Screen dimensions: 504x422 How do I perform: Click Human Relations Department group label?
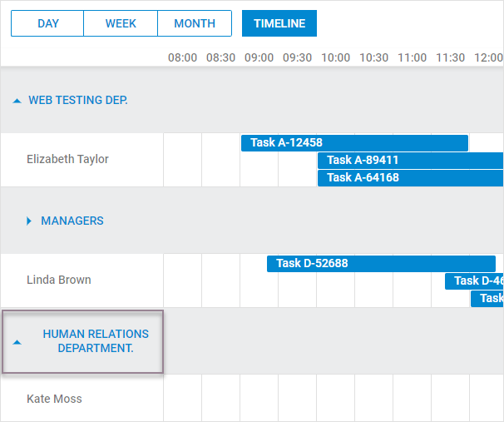tap(96, 340)
